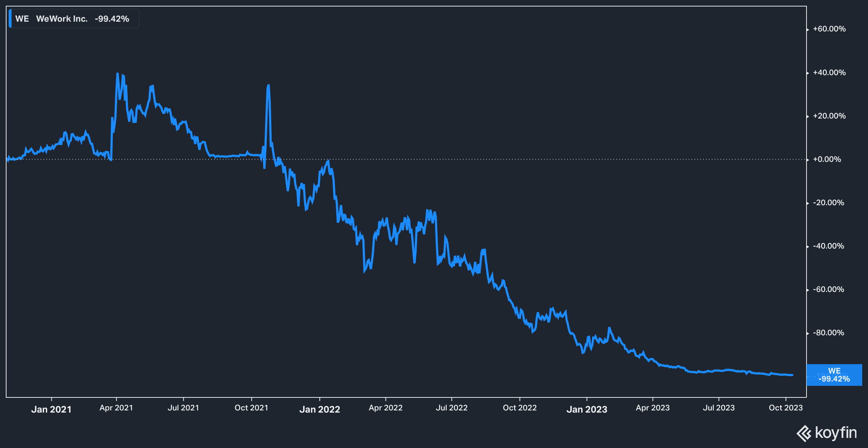Click the -20.00% y-axis label
This screenshot has height=448, width=868.
(x=829, y=203)
